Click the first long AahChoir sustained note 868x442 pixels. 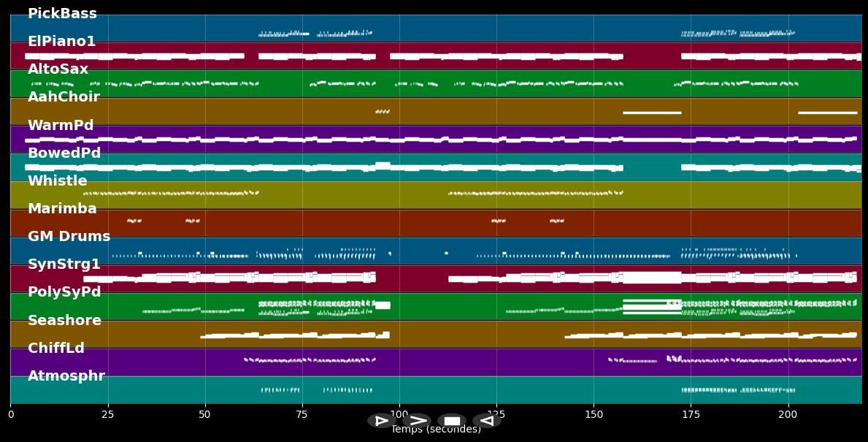[x=651, y=113]
